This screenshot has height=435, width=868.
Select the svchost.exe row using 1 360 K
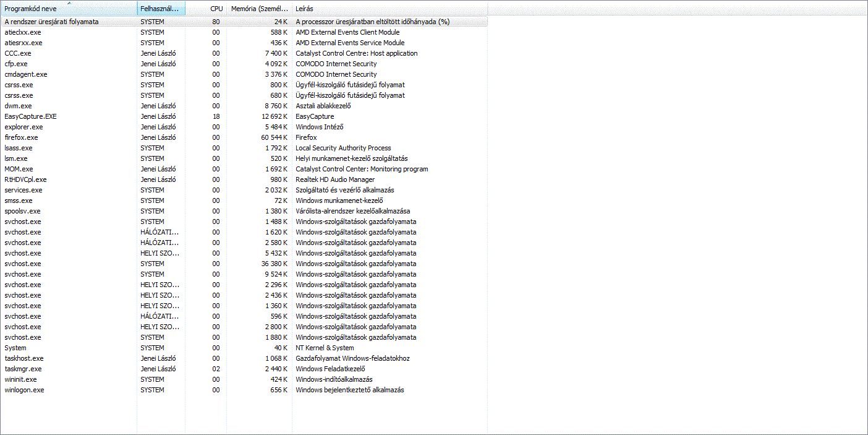(244, 306)
